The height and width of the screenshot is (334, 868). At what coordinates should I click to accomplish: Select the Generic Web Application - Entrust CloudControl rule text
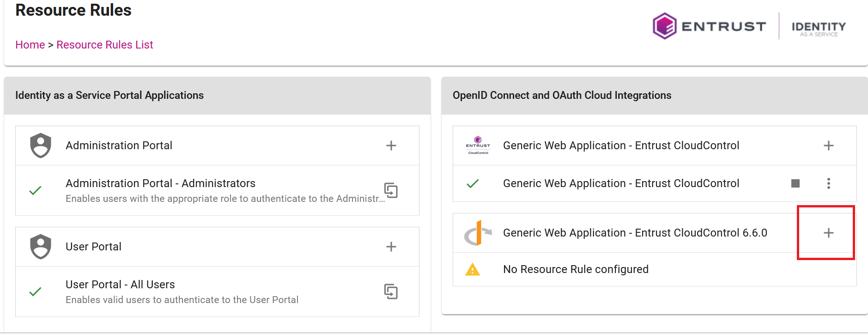[x=621, y=183]
